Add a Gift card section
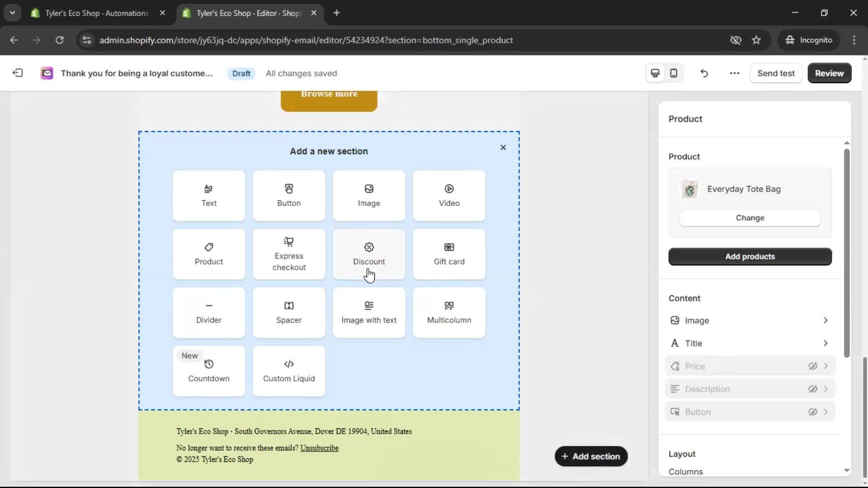 click(448, 254)
